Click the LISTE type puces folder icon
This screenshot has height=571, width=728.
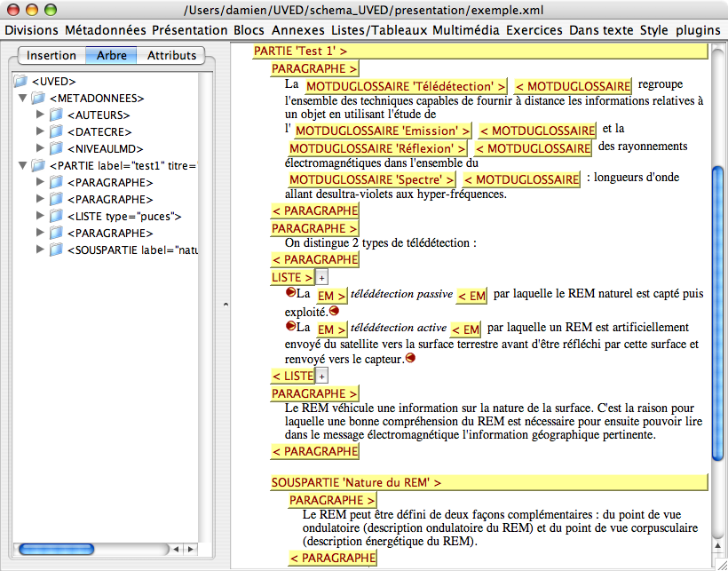click(56, 216)
